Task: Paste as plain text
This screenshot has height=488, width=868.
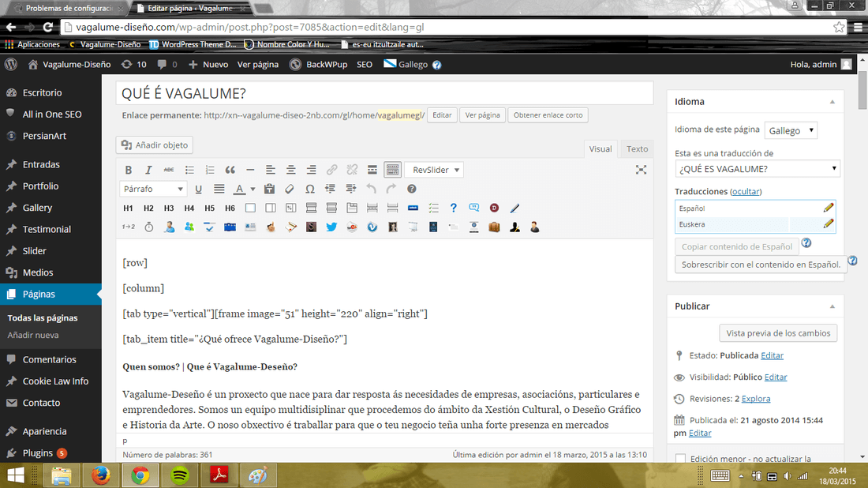Action: 269,189
